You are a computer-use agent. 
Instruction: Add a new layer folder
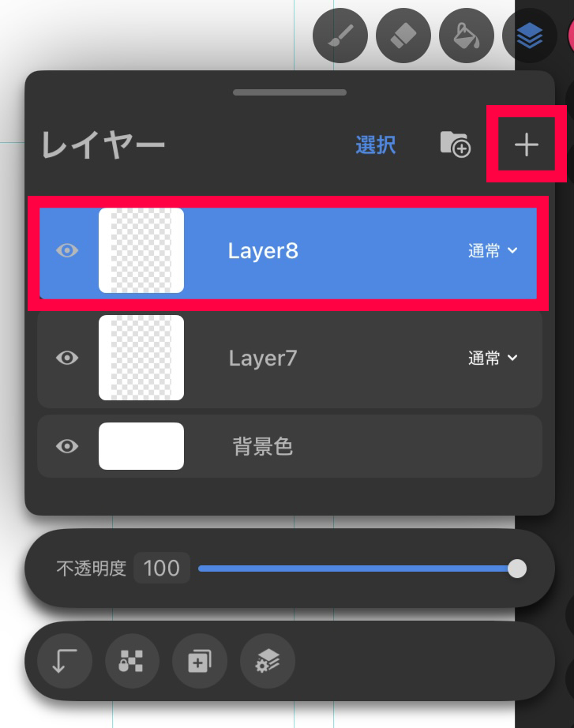(455, 144)
